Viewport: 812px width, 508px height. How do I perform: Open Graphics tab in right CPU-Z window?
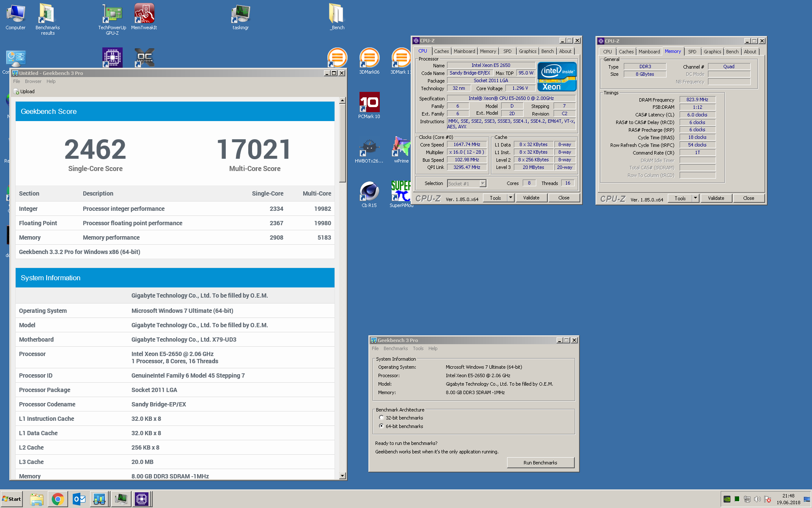coord(712,52)
